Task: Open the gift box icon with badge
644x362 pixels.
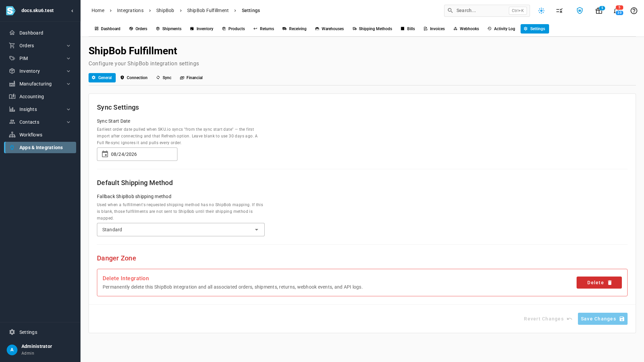Action: pos(599,11)
